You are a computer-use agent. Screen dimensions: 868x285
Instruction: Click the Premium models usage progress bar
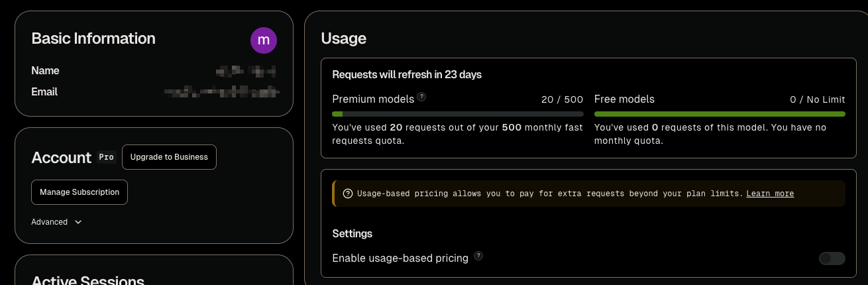pyautogui.click(x=458, y=114)
